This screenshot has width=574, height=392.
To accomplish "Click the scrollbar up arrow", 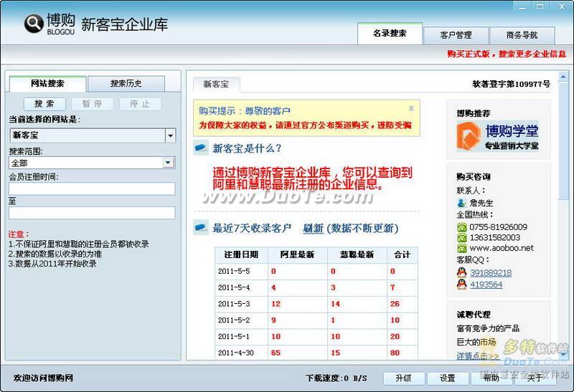I will pos(563,77).
